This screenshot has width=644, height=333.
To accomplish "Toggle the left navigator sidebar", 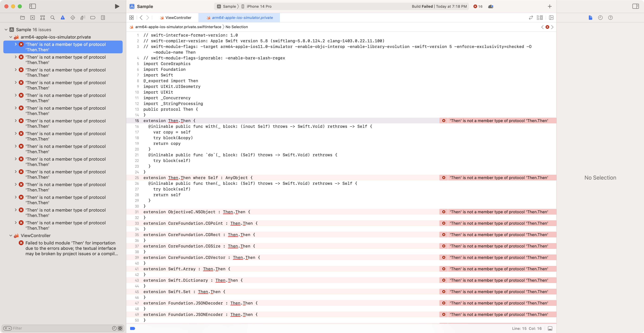I will 33,6.
